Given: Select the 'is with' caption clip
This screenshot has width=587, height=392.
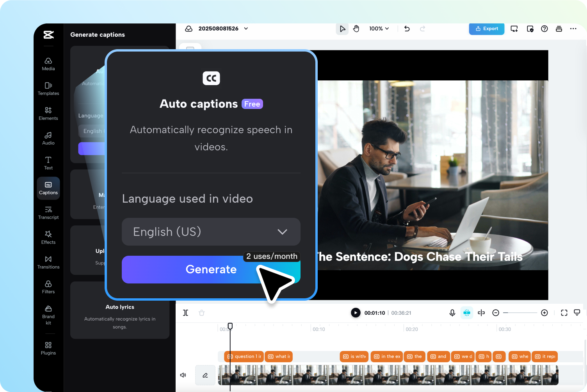Looking at the screenshot, I should pyautogui.click(x=354, y=356).
